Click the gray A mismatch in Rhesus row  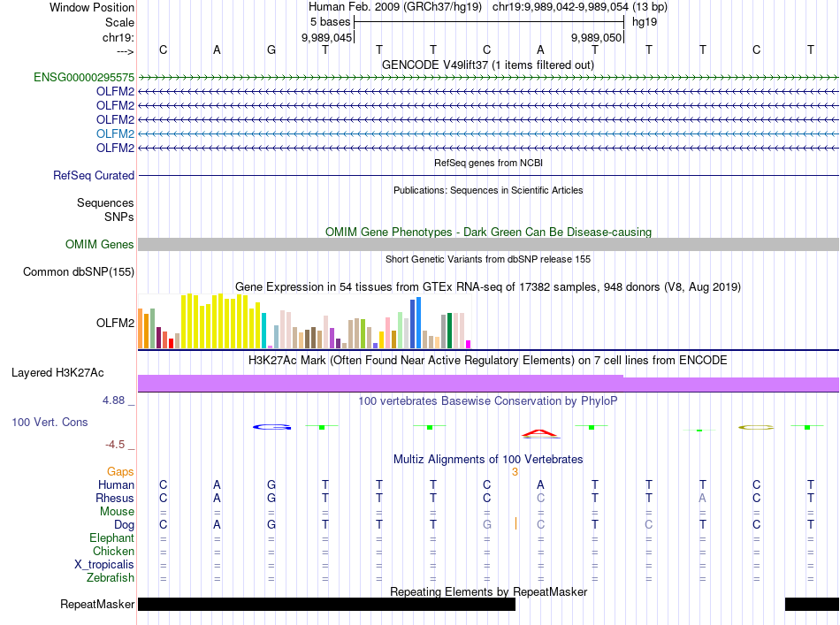702,498
